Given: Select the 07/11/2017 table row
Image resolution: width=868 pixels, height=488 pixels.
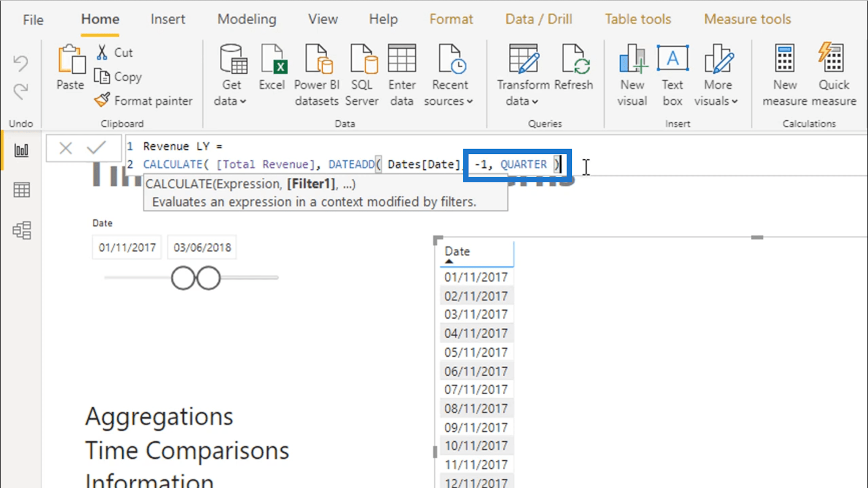Looking at the screenshot, I should pos(476,389).
